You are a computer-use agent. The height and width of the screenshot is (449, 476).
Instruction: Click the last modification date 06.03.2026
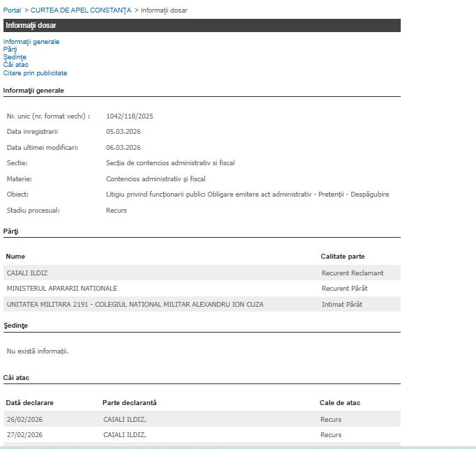click(x=123, y=148)
